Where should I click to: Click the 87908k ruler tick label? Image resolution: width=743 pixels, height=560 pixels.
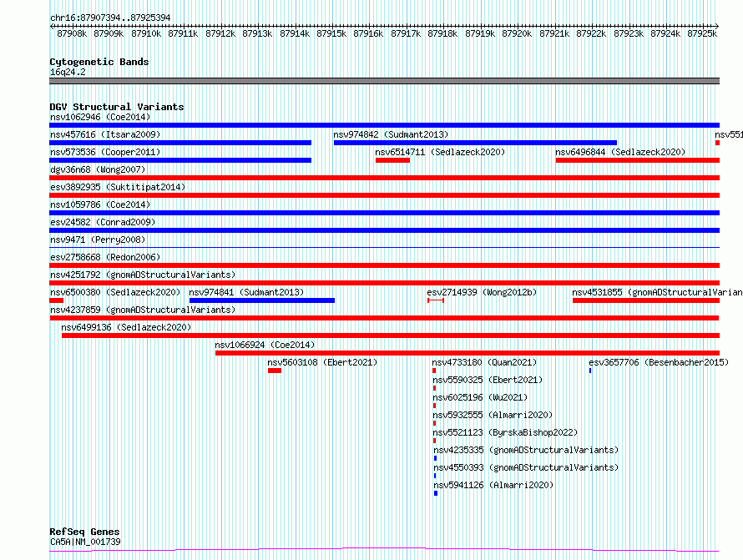(72, 33)
